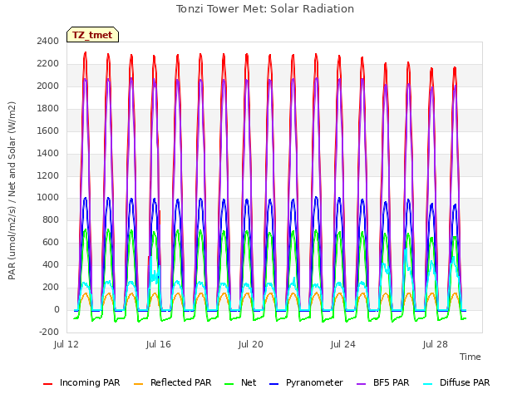The width and height of the screenshot is (532, 399).
Task: Click the Jul 20 x-axis tick label
Action: coord(251,344)
